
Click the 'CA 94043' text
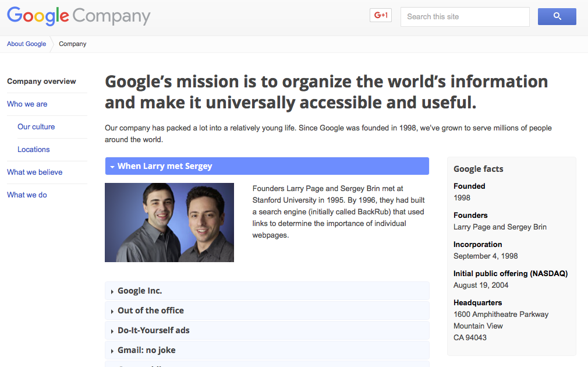coord(470,338)
